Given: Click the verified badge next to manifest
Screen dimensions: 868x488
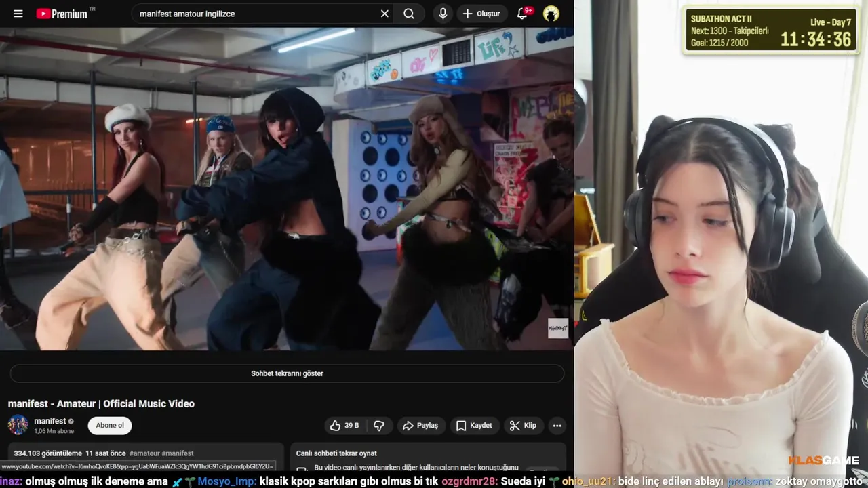Looking at the screenshot, I should click(x=71, y=422).
